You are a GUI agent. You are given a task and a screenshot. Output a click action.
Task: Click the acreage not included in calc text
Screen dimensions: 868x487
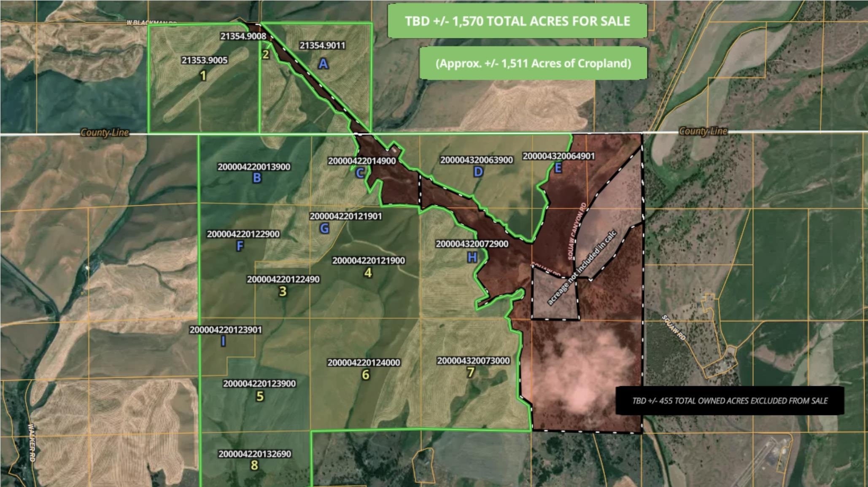pos(582,268)
